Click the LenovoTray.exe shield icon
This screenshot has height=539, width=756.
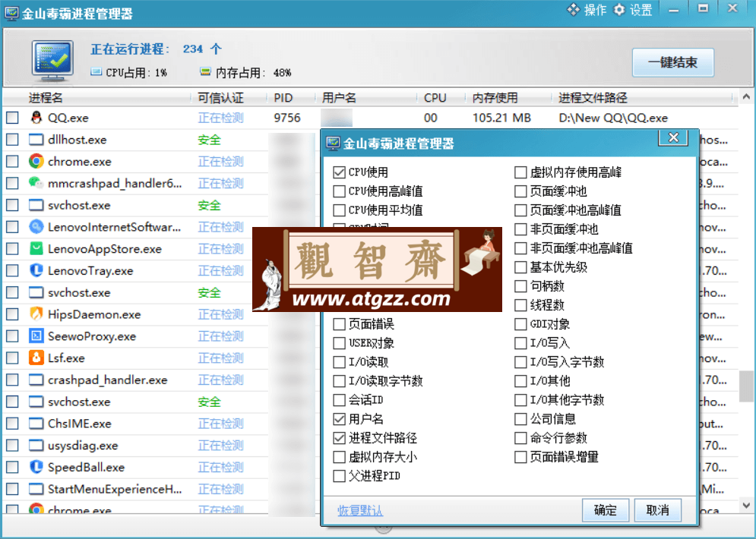tap(36, 271)
